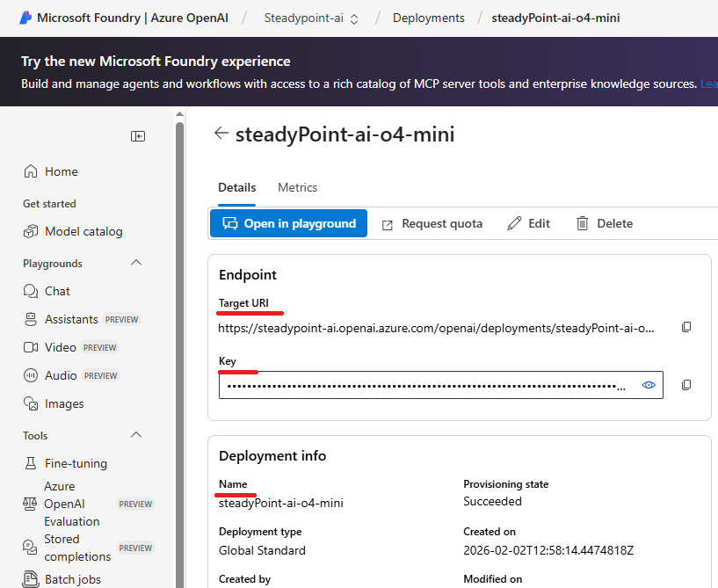
Task: Click the masked Key input field
Action: [426, 385]
